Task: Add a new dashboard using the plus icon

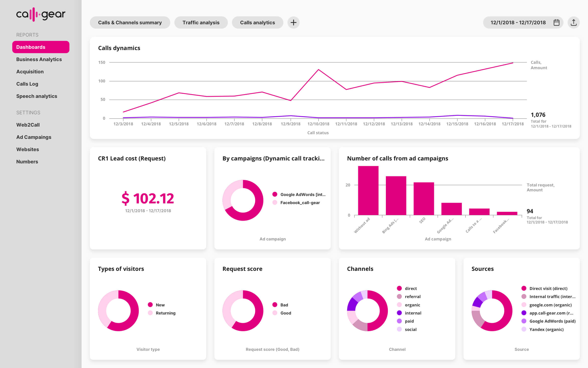Action: [293, 22]
